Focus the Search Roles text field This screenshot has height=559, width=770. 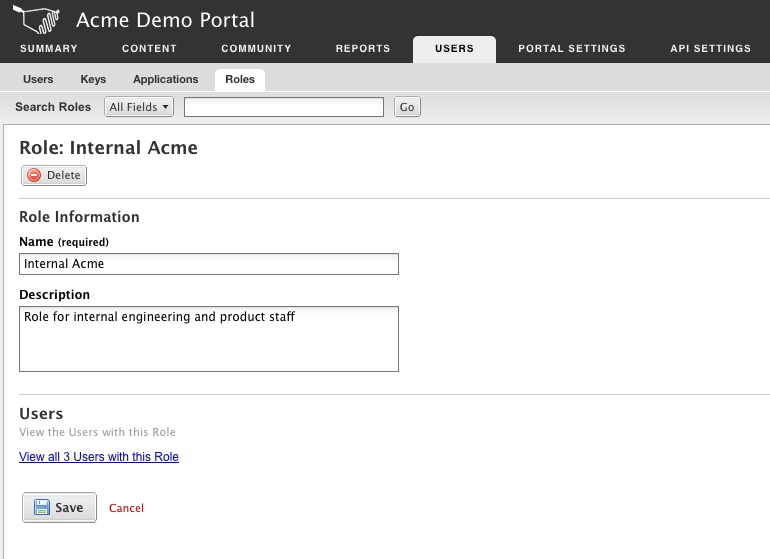(284, 107)
